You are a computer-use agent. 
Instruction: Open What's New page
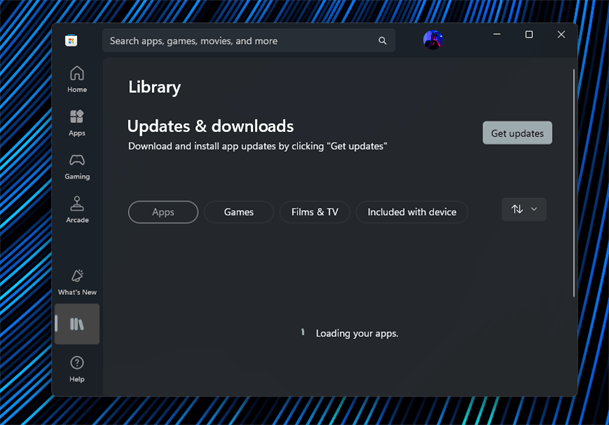click(77, 282)
